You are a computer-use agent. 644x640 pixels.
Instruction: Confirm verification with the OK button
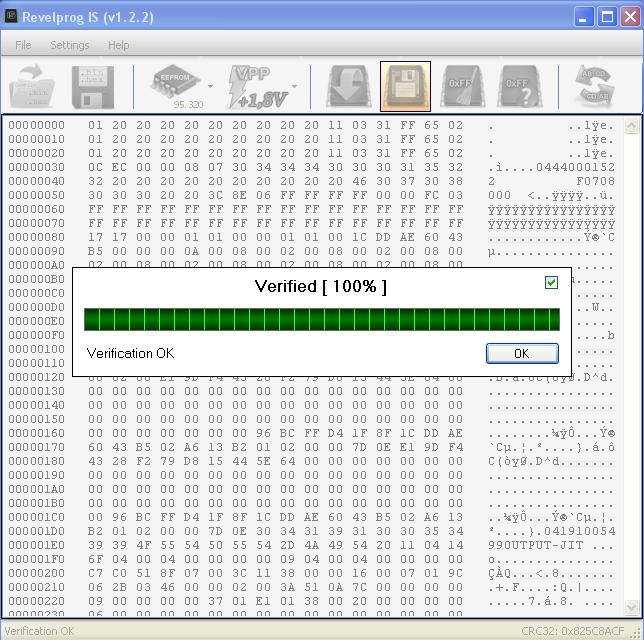click(x=522, y=353)
